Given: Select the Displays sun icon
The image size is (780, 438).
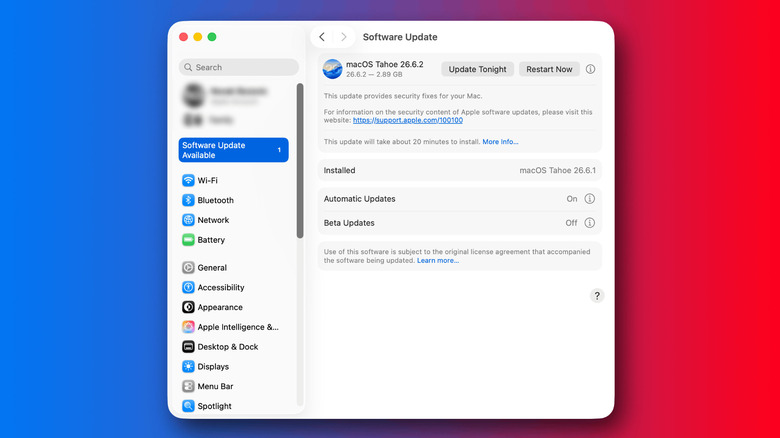Looking at the screenshot, I should click(188, 366).
